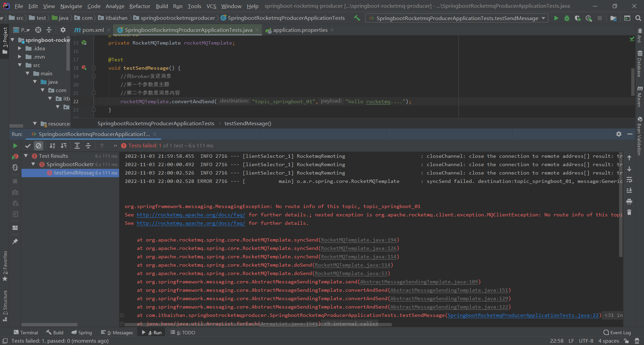
Task: Open first rocketmq FAQ link
Action: (191, 215)
